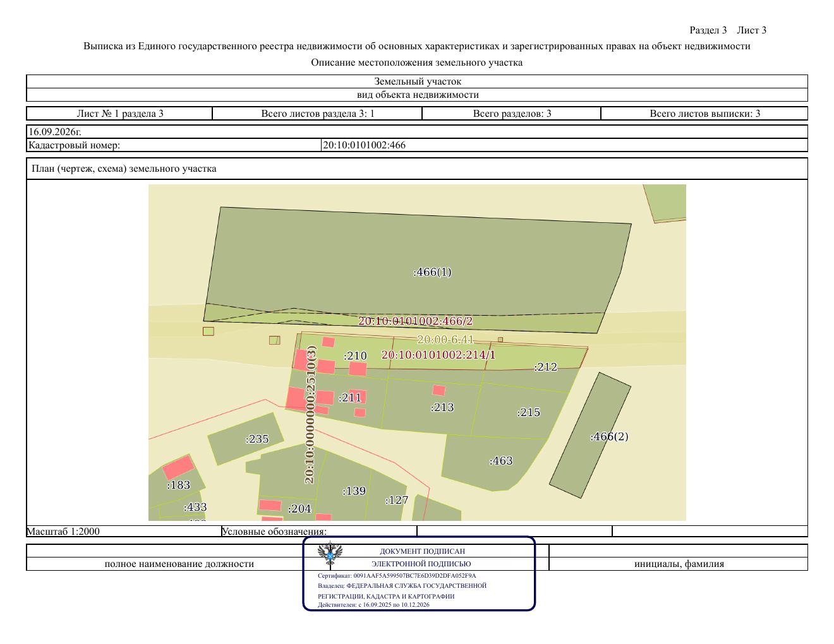This screenshot has height=644, width=834.
Task: Select parcel label ':463' on the plan
Action: pyautogui.click(x=501, y=461)
